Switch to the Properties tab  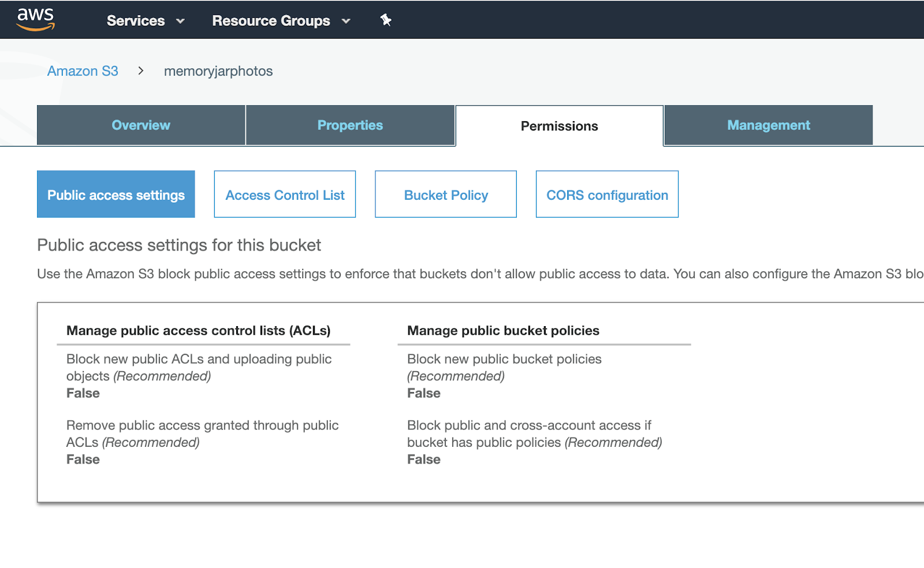click(x=350, y=125)
